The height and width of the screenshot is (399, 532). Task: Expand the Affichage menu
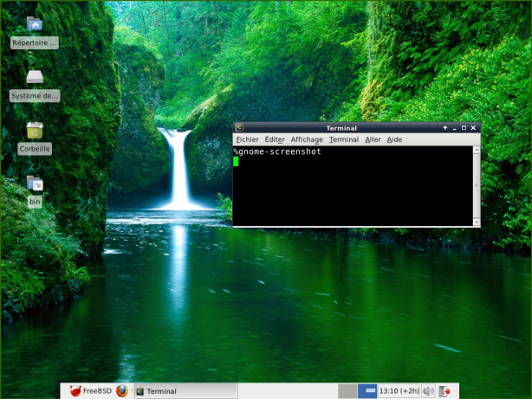point(307,139)
